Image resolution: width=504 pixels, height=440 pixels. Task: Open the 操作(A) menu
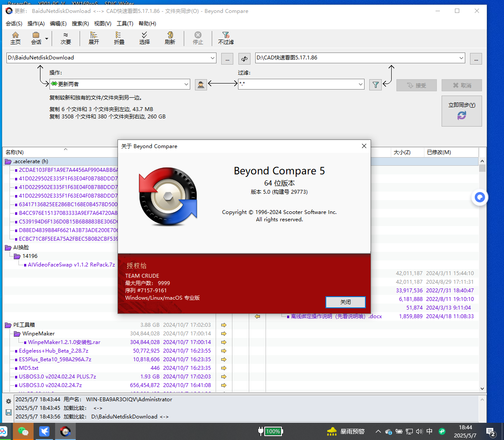(x=36, y=24)
